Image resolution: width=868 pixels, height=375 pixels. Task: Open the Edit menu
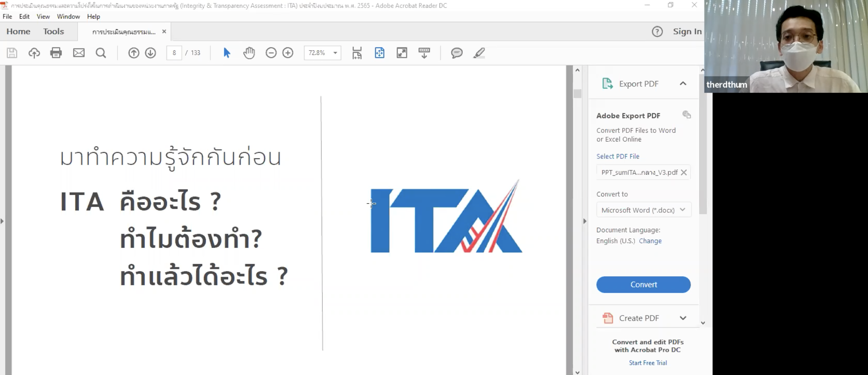coord(24,17)
